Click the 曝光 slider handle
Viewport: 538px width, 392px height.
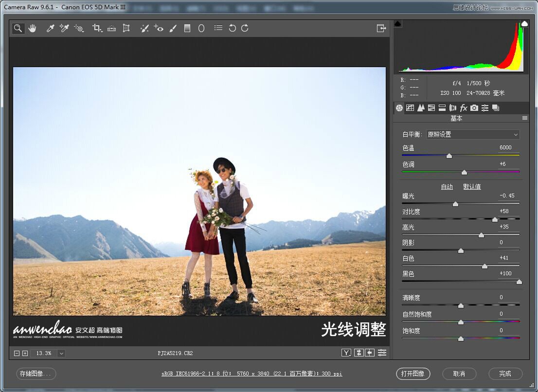[x=455, y=204]
